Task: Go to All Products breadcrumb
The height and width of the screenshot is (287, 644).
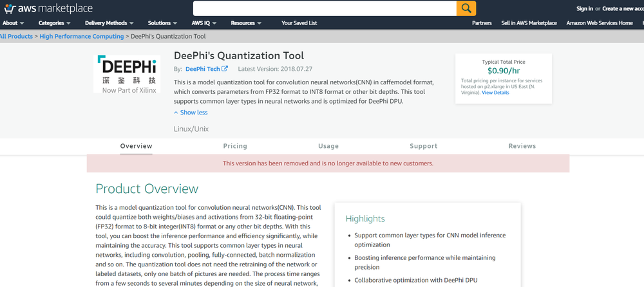Action: [x=16, y=36]
